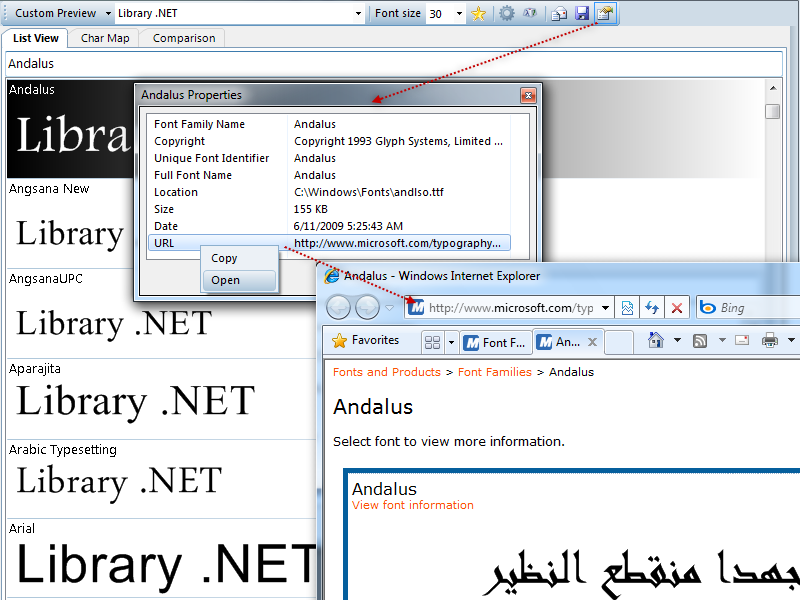Viewport: 800px width, 600px height.
Task: Open the Font size dropdown arrow
Action: coord(459,14)
